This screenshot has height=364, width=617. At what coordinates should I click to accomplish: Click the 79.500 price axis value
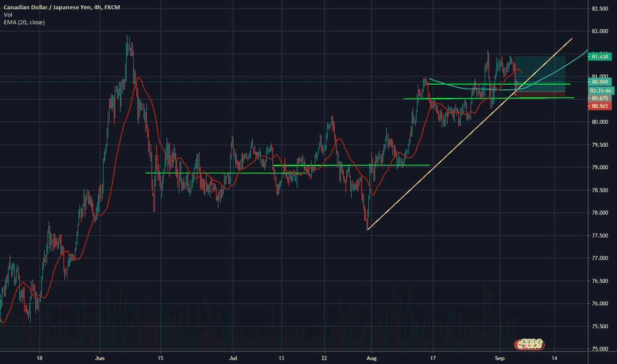pos(600,145)
